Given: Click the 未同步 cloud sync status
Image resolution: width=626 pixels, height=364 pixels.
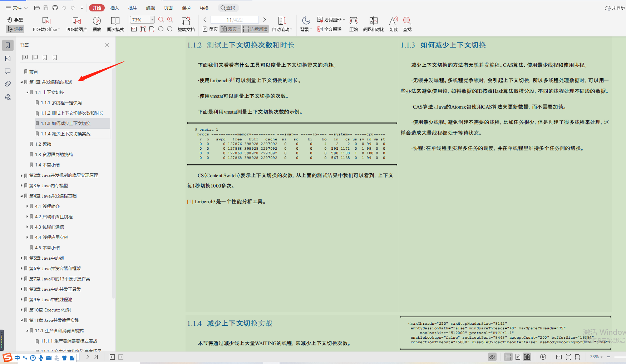Looking at the screenshot, I should coord(615,8).
